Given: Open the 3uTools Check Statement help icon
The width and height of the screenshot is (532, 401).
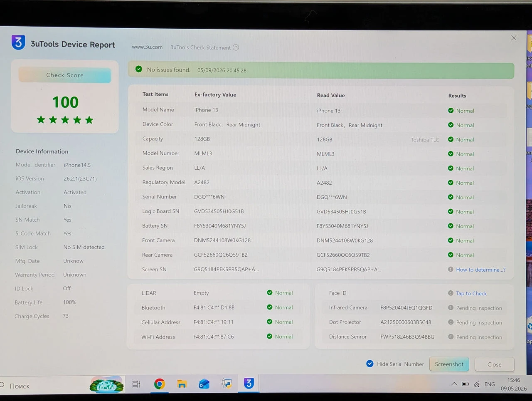Looking at the screenshot, I should 236,47.
